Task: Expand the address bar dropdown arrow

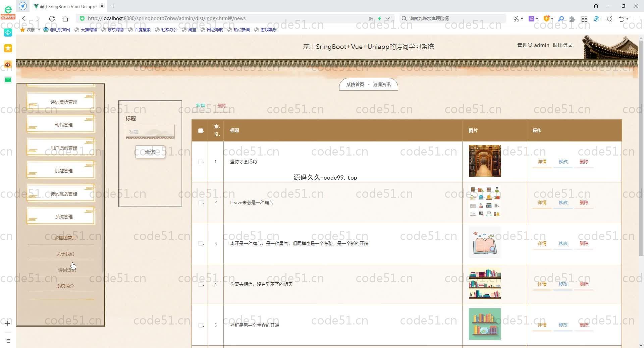Action: click(x=388, y=18)
